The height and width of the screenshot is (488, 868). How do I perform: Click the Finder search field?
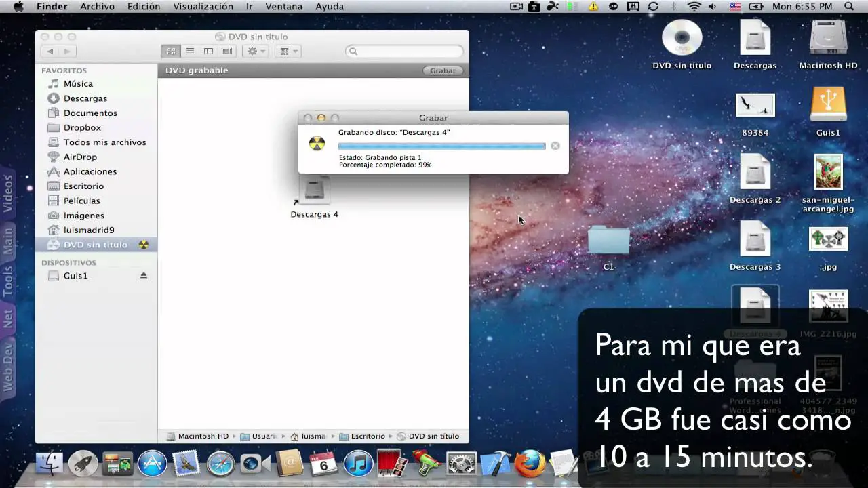click(404, 52)
